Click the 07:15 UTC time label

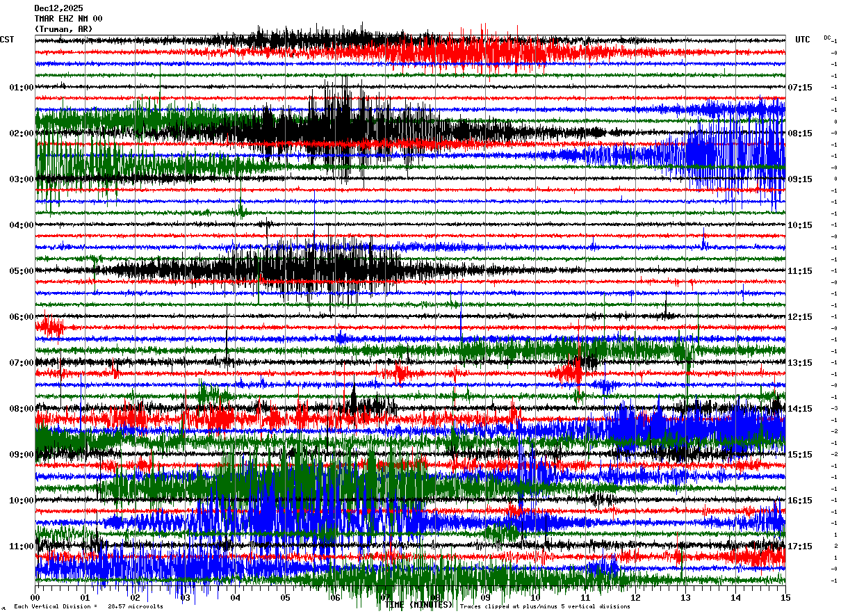(x=800, y=88)
